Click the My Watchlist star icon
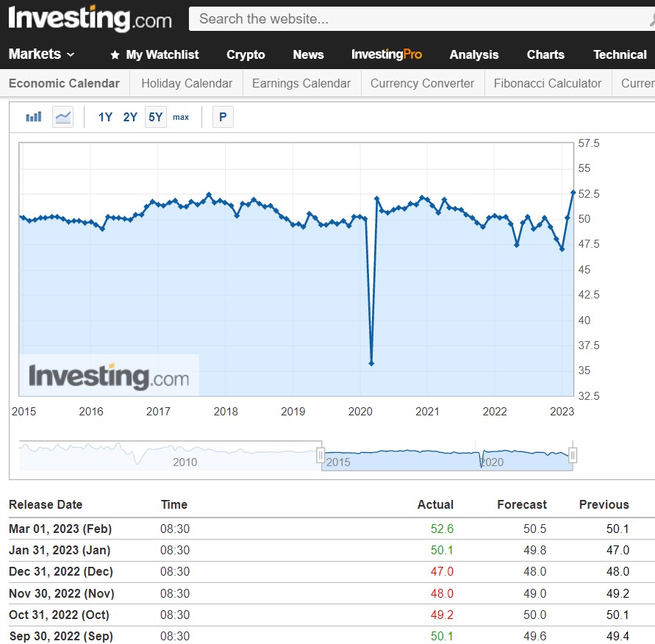 (114, 54)
